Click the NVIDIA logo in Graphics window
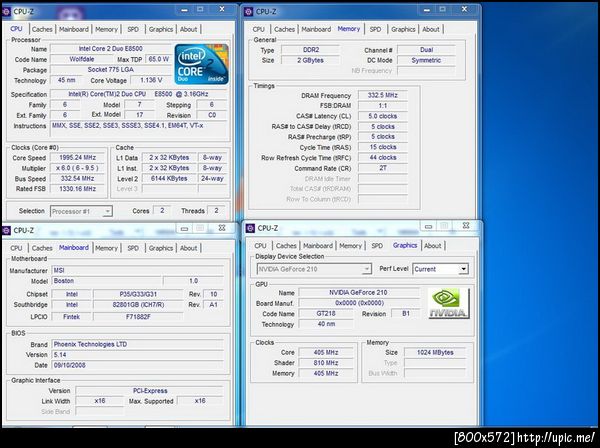This screenshot has height=448, width=600. point(448,303)
